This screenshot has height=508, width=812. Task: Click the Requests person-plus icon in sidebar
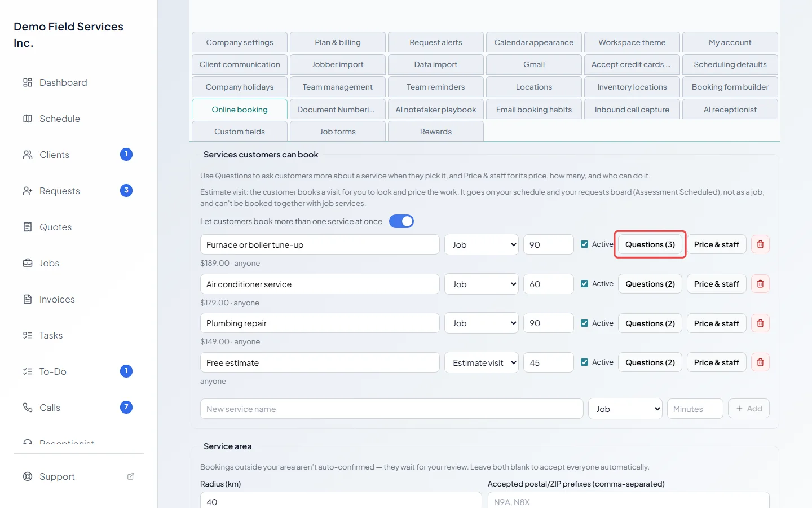click(x=28, y=191)
